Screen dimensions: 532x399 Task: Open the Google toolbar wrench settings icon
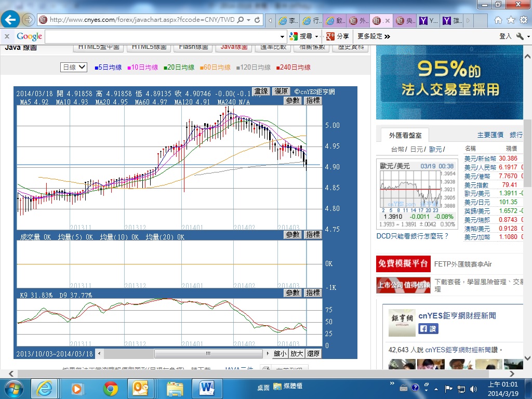(x=520, y=36)
